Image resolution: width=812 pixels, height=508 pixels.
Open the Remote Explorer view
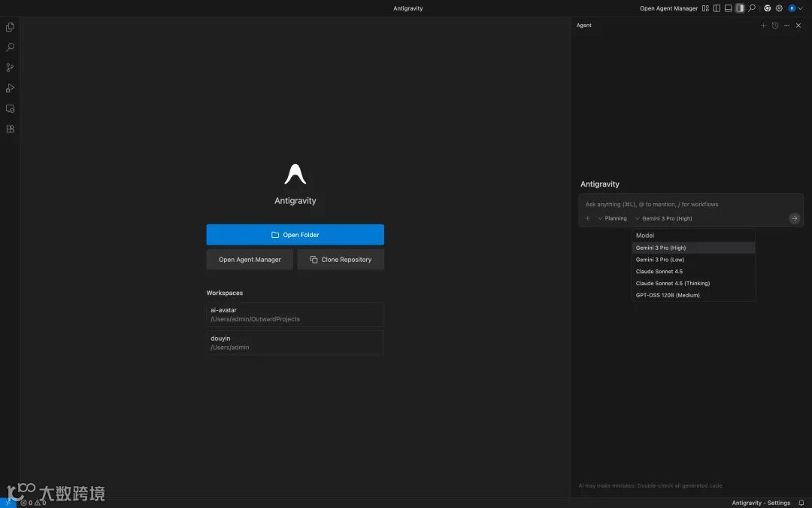tap(10, 109)
